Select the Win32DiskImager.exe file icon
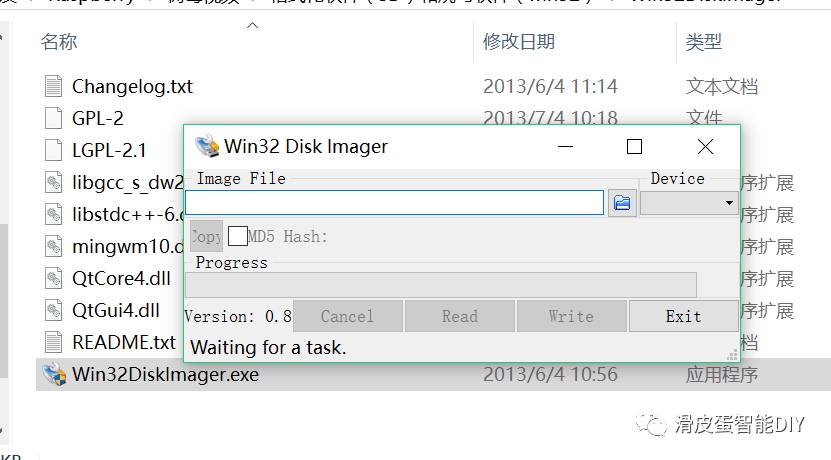 click(x=54, y=374)
